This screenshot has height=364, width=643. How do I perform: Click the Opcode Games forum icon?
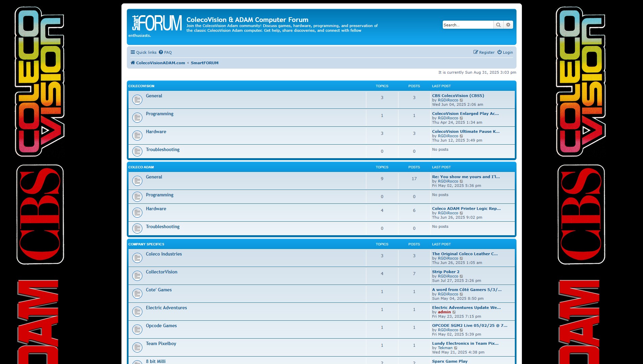(x=137, y=329)
